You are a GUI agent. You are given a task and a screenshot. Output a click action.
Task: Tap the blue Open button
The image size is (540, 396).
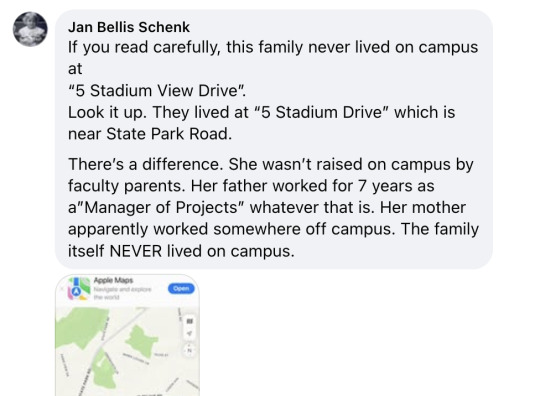(181, 289)
